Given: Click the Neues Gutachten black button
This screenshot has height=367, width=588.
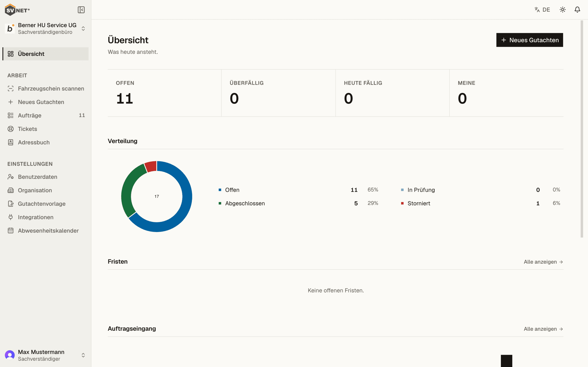Looking at the screenshot, I should click(x=529, y=40).
